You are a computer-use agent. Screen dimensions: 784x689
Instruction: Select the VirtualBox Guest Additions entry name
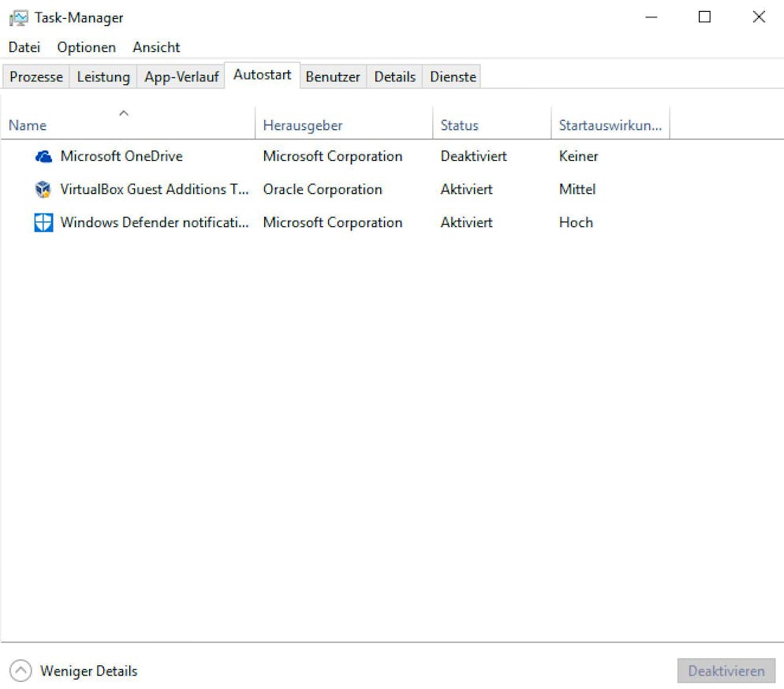click(155, 189)
